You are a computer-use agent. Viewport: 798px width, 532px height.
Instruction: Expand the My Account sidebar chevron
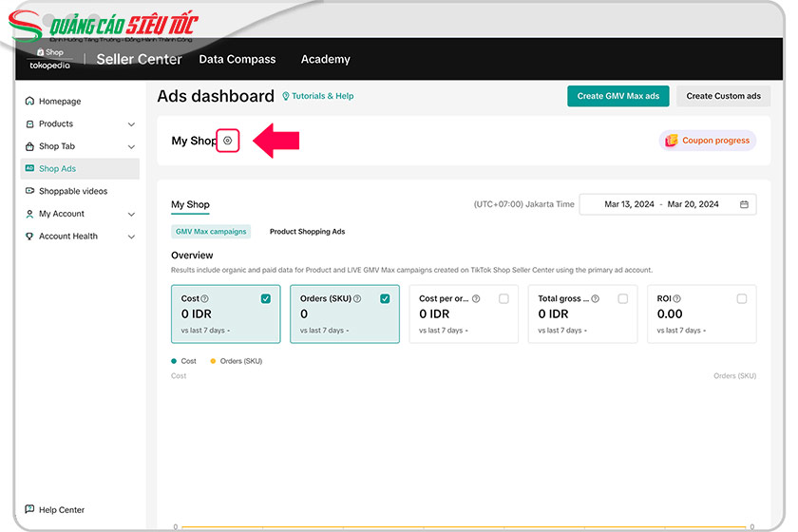pos(131,215)
